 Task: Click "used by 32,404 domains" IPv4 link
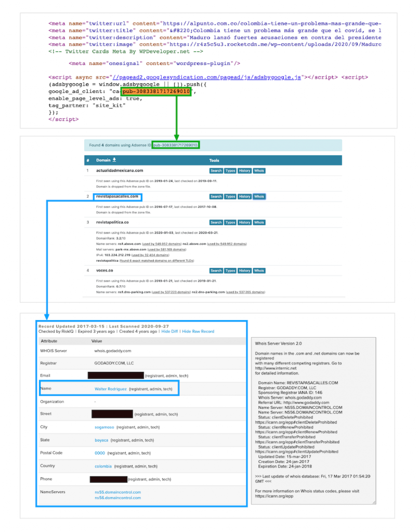tap(150, 255)
